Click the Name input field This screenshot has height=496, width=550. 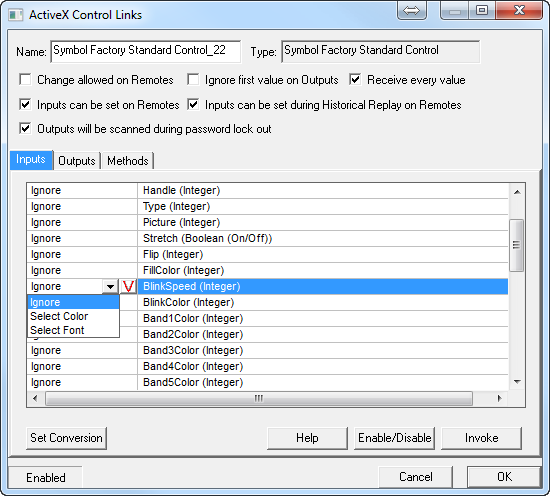146,51
